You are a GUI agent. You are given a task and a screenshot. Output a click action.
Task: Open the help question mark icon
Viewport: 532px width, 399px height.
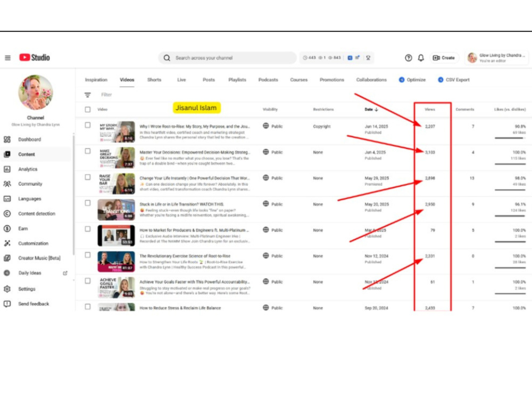pyautogui.click(x=409, y=57)
